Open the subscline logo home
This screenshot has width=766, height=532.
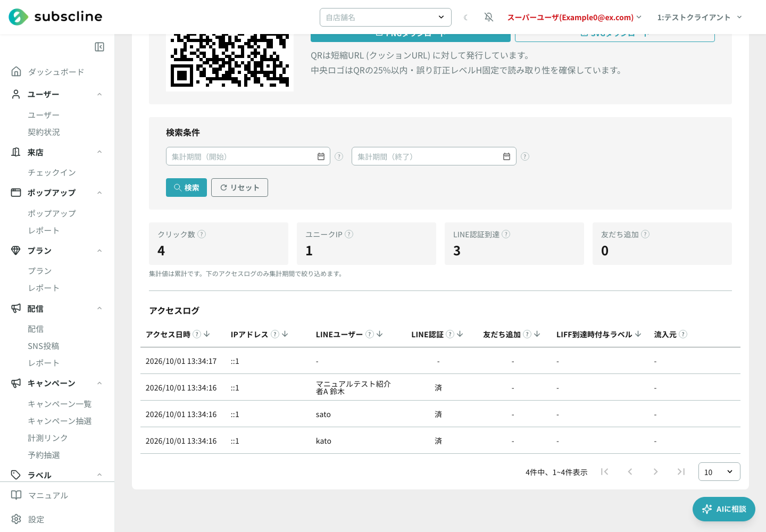55,17
